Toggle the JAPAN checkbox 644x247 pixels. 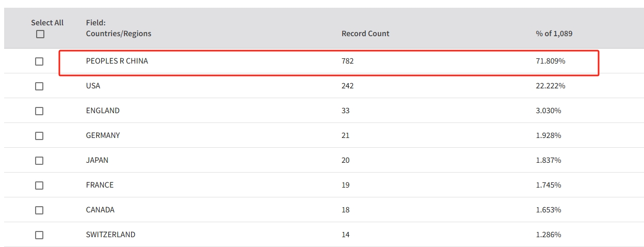(39, 161)
